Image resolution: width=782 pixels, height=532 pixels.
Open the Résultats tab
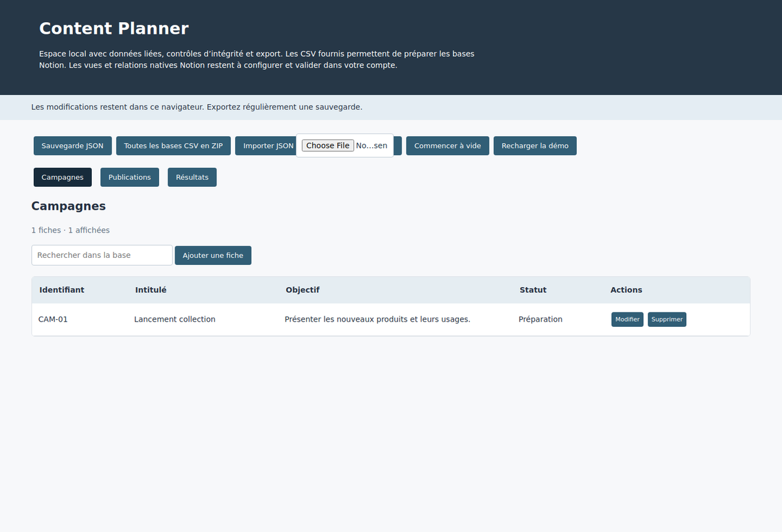[192, 177]
